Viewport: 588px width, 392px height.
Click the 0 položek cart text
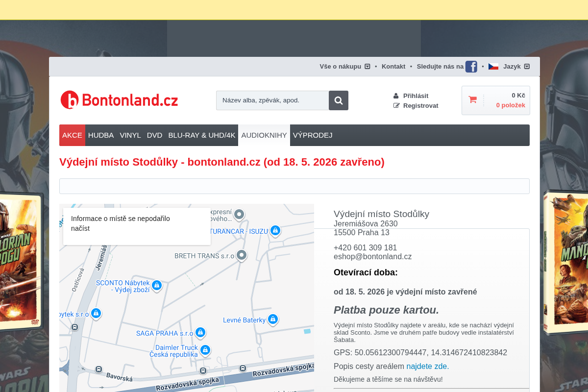[x=511, y=105]
